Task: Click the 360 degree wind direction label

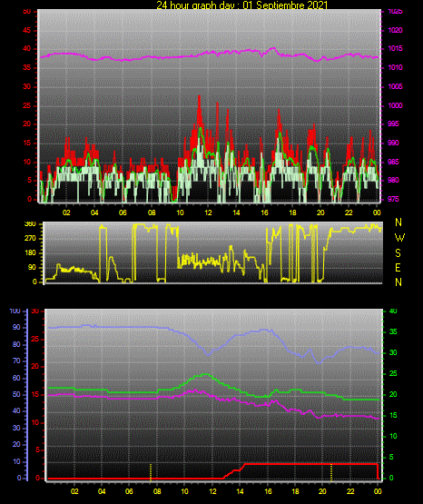Action: coord(30,224)
